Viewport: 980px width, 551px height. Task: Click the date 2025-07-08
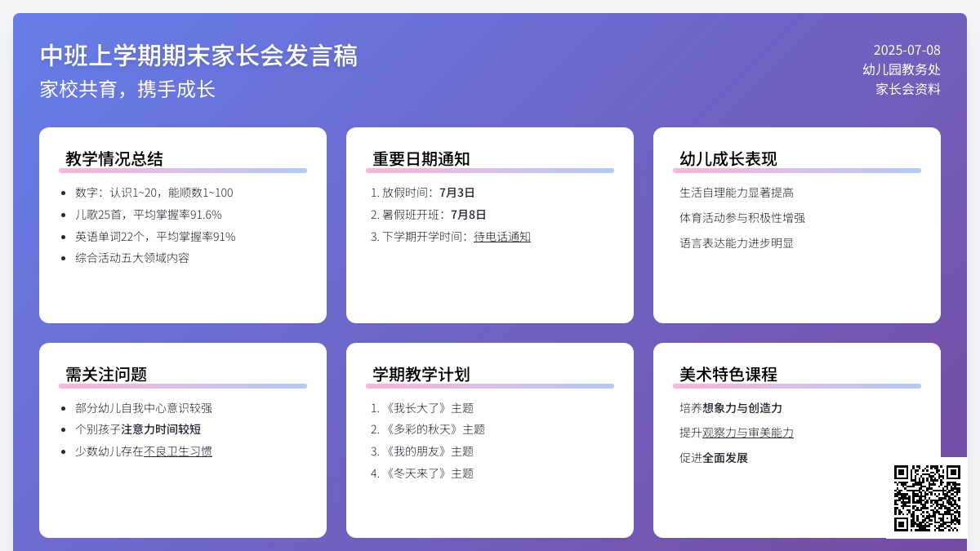pyautogui.click(x=906, y=50)
